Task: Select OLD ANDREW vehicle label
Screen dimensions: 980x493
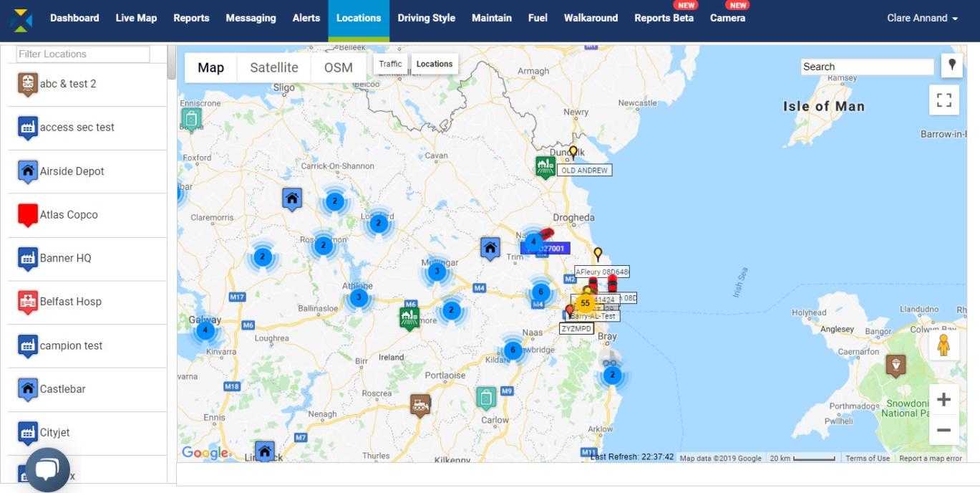Action: 585,171
